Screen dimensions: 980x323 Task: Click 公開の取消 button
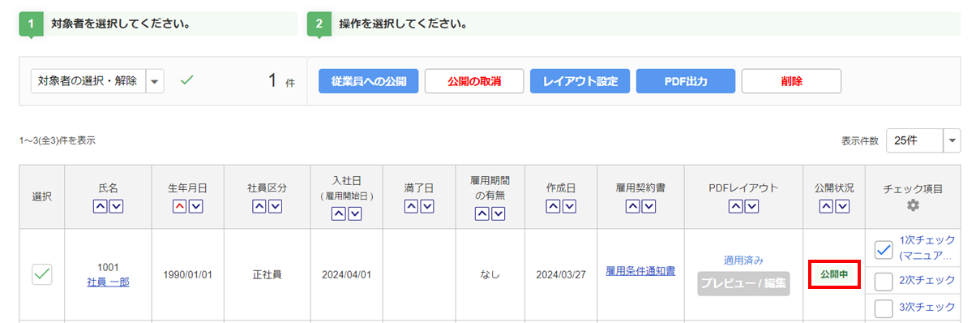[474, 81]
